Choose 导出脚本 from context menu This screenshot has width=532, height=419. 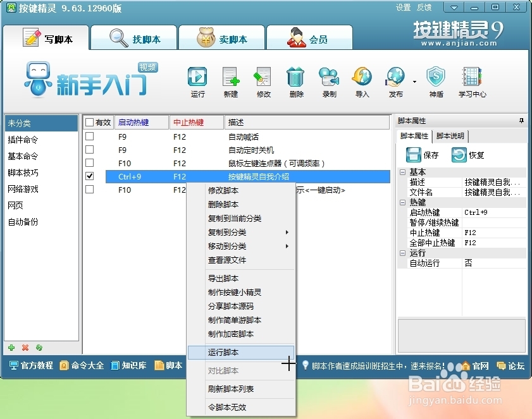(241, 278)
